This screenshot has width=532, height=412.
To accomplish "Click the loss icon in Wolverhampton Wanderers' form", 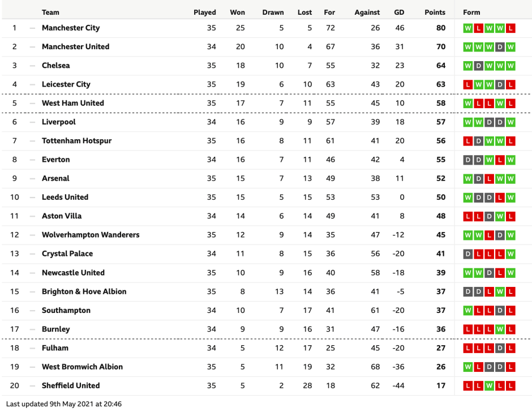I will pos(489,235).
